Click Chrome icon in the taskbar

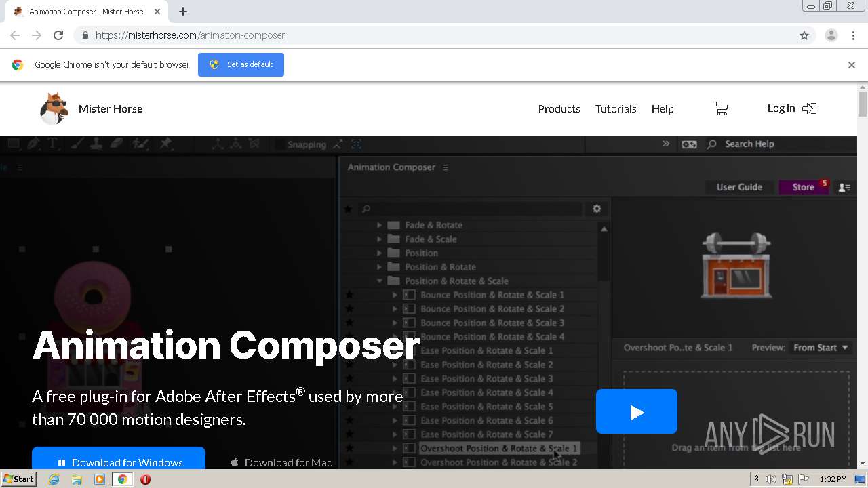(122, 479)
